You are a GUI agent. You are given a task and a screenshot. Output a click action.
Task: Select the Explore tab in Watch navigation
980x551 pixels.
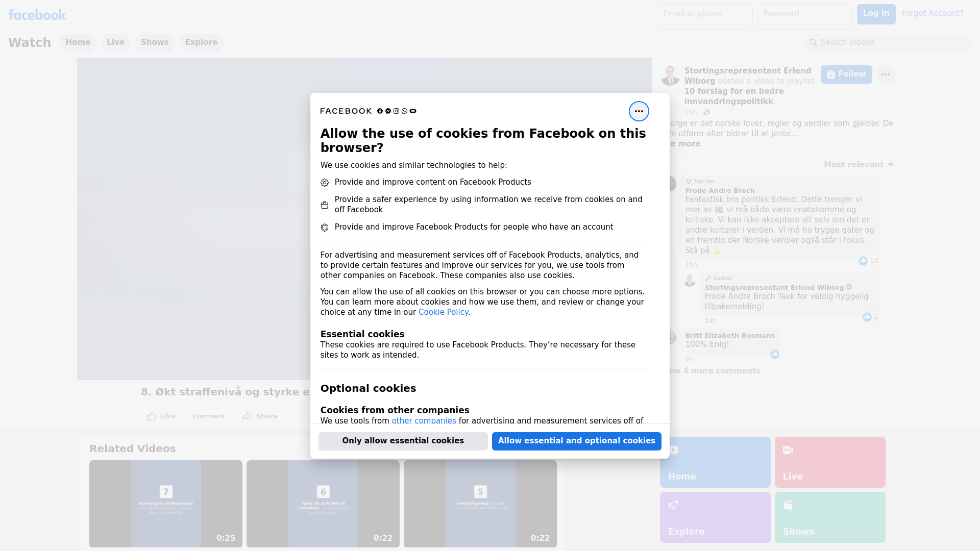(x=201, y=43)
